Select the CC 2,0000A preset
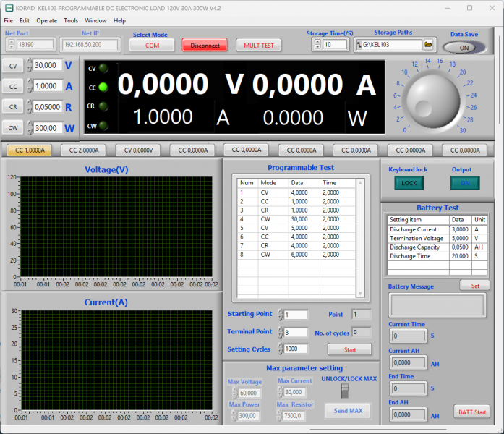This screenshot has height=434, width=504. coord(84,150)
